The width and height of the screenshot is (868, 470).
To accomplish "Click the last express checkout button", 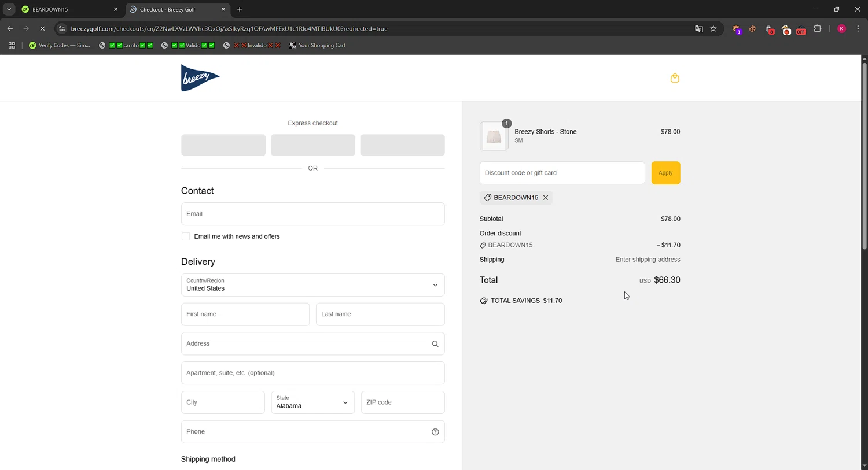I will tap(402, 145).
